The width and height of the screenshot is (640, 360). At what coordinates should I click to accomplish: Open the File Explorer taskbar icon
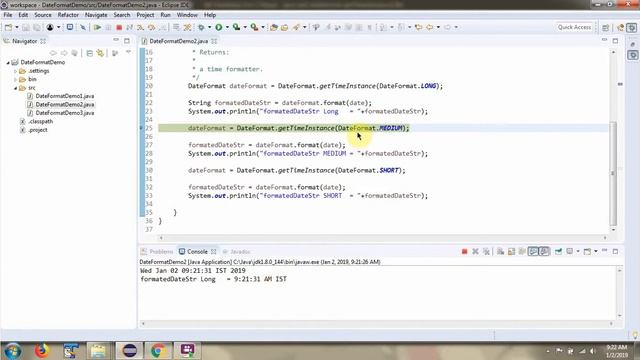point(98,351)
